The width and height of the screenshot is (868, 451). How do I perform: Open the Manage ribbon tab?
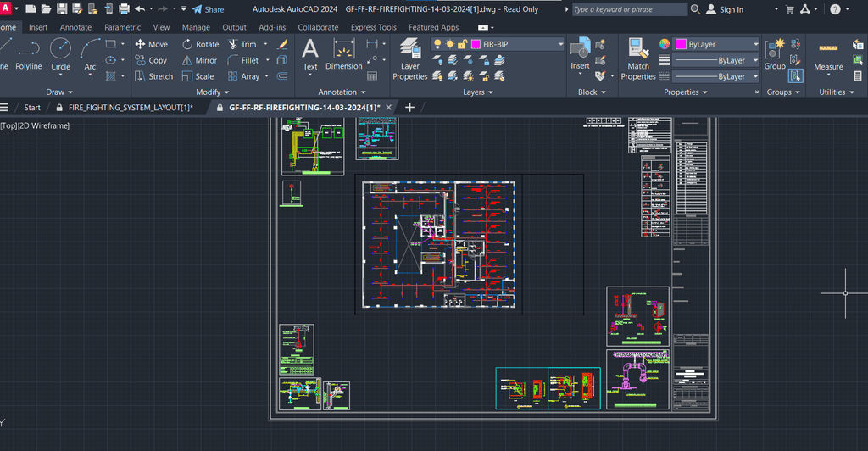[x=196, y=27]
